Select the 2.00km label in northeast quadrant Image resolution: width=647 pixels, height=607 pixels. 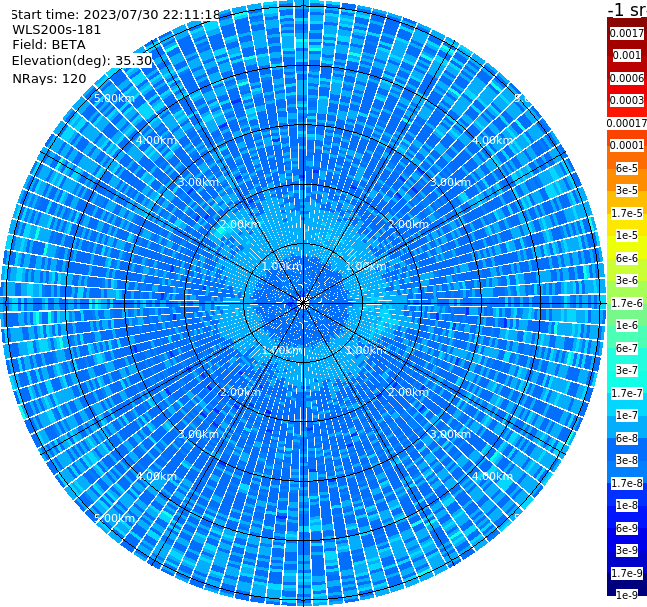pyautogui.click(x=409, y=224)
